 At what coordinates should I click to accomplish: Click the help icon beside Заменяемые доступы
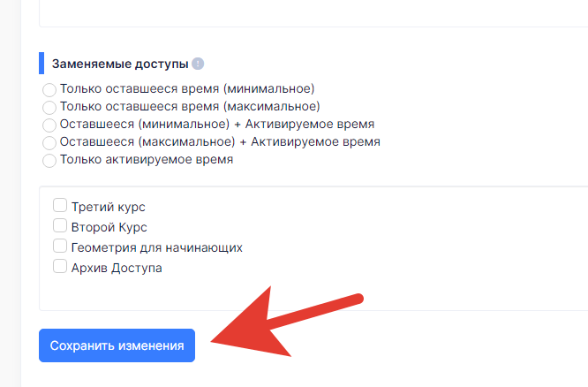click(x=198, y=64)
